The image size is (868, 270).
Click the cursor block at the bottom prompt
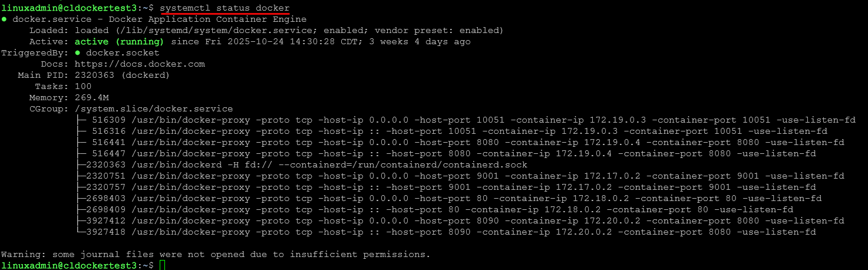[x=163, y=266]
